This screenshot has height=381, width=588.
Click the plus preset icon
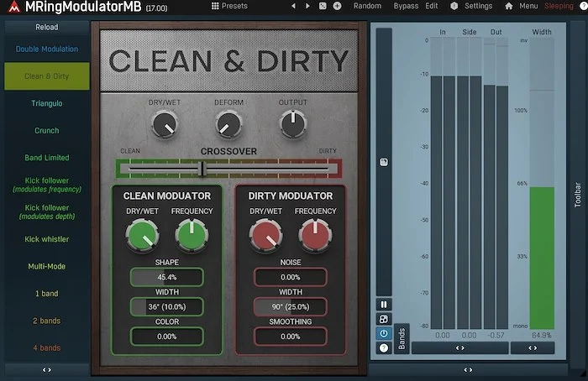(x=337, y=6)
